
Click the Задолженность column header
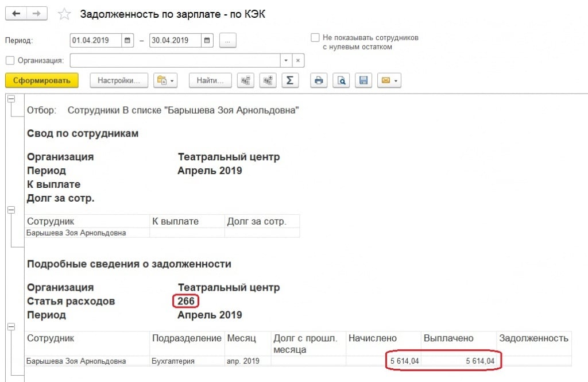[x=533, y=344]
